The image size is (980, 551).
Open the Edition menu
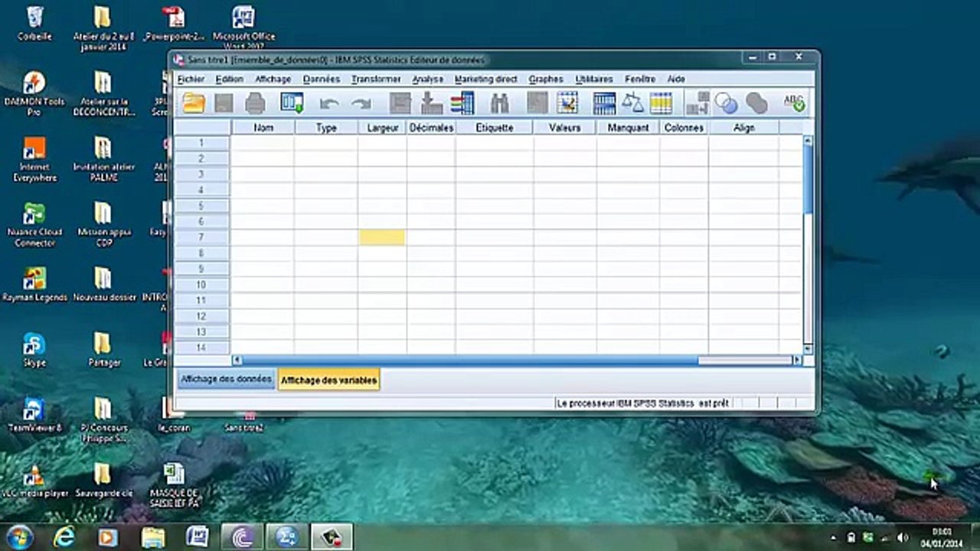pyautogui.click(x=229, y=79)
